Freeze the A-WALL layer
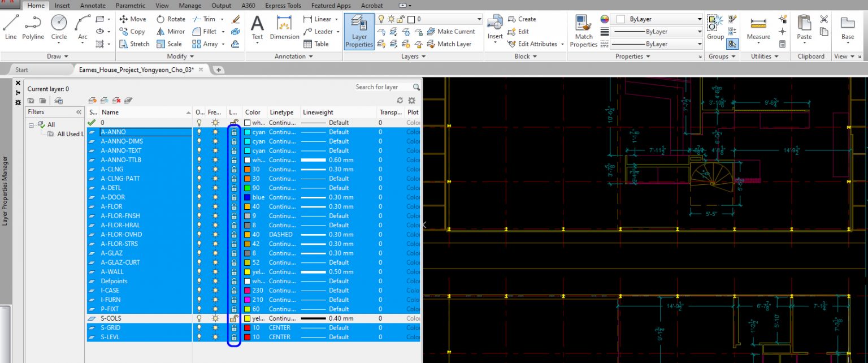The width and height of the screenshot is (868, 363). 214,271
